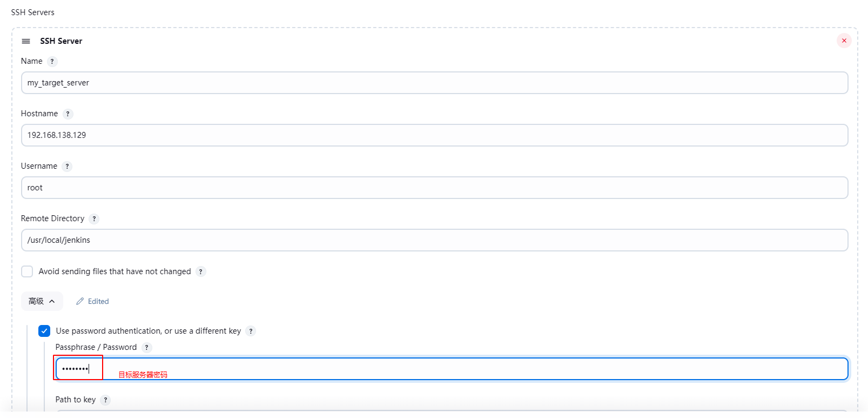The width and height of the screenshot is (868, 418).
Task: Select the Username field containing root
Action: click(434, 188)
